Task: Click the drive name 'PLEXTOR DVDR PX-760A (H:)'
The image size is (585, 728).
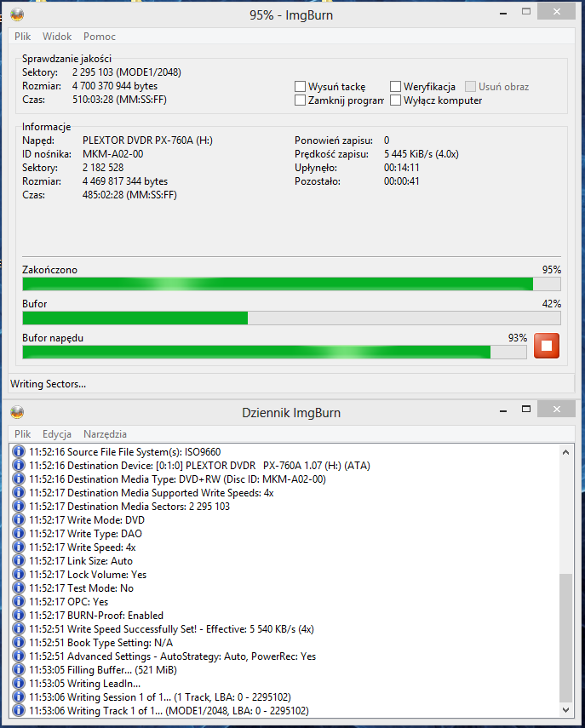Action: pos(147,140)
